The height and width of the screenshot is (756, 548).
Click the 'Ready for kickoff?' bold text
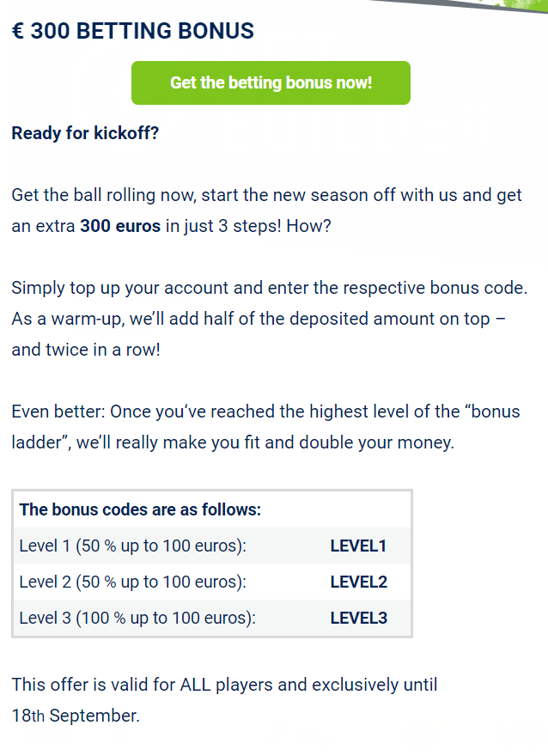click(x=85, y=133)
